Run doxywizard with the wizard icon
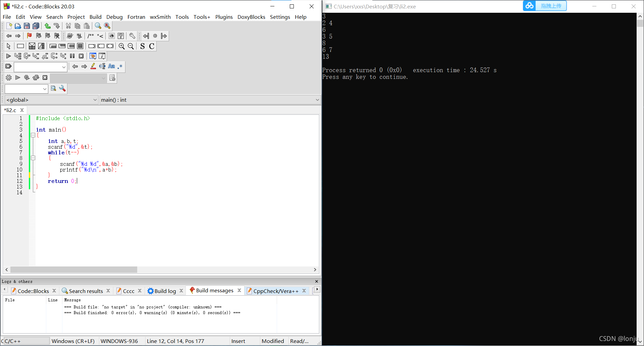The image size is (644, 346). 70,36
